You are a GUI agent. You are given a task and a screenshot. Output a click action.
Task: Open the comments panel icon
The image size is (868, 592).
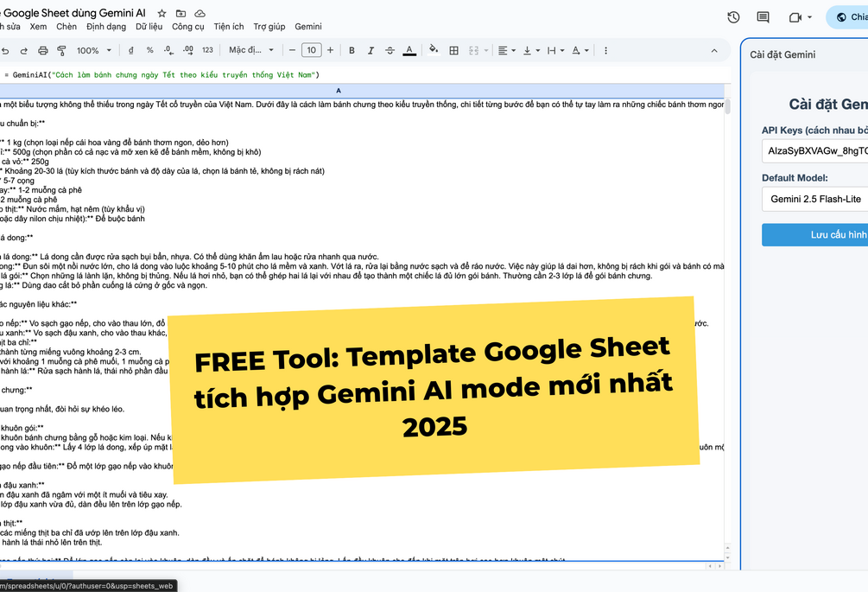tap(763, 17)
